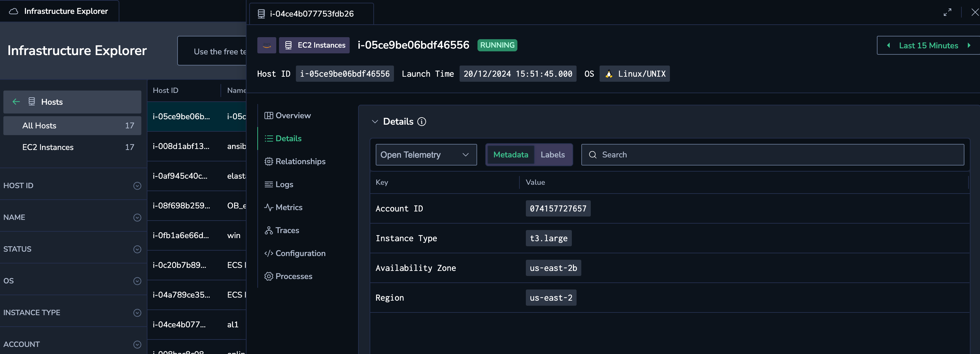Viewport: 980px width, 354px height.
Task: Click the Instance Type value t3.large
Action: pyautogui.click(x=548, y=238)
